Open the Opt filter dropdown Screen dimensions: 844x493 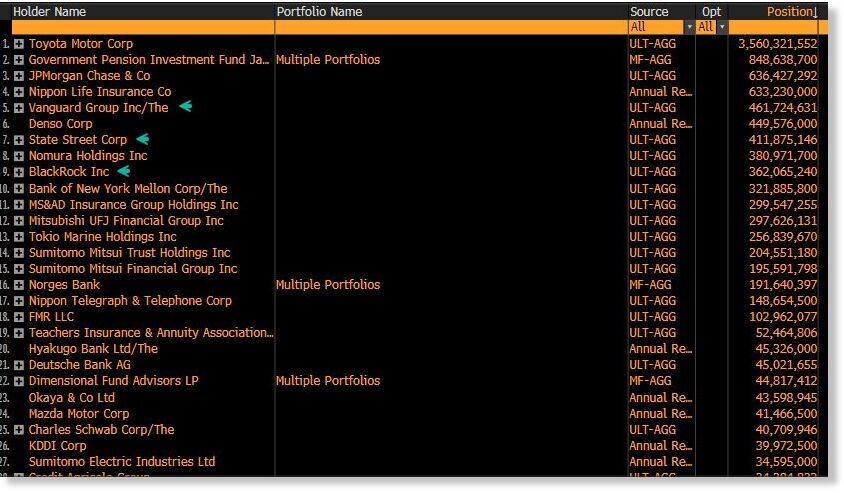point(722,27)
